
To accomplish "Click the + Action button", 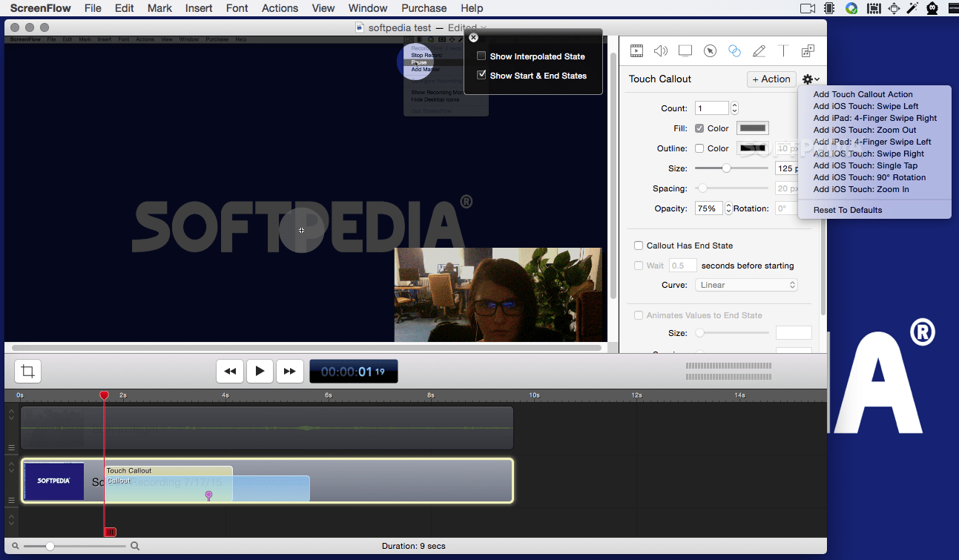I will click(x=771, y=79).
